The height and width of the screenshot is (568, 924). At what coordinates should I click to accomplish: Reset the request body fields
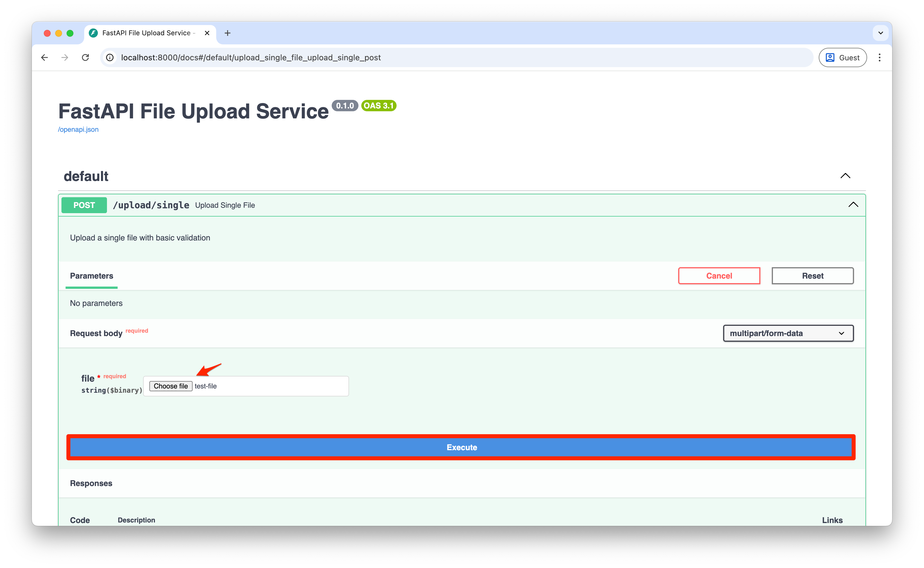812,275
